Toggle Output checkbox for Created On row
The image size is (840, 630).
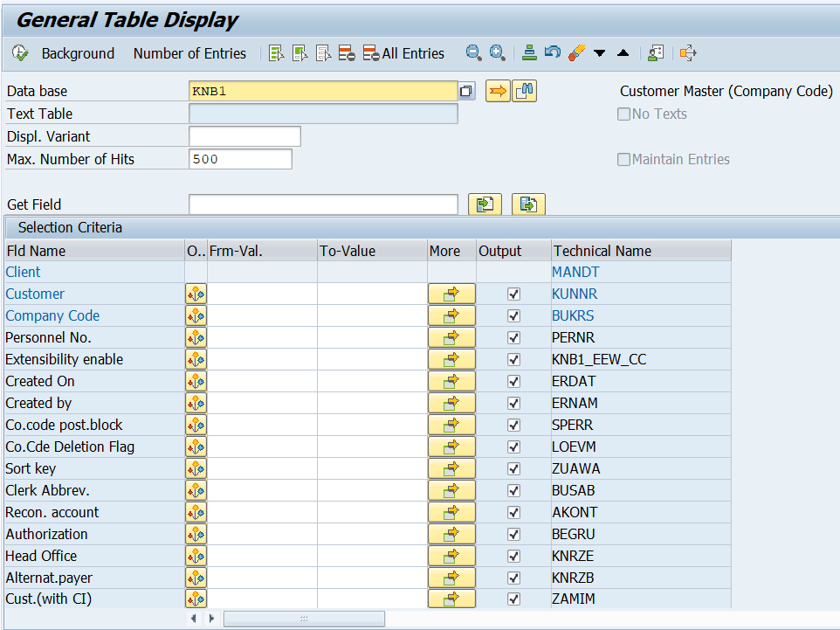point(513,381)
